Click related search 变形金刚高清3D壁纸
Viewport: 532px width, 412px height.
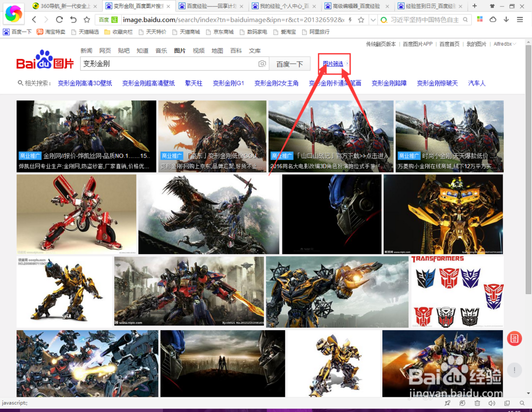(85, 83)
